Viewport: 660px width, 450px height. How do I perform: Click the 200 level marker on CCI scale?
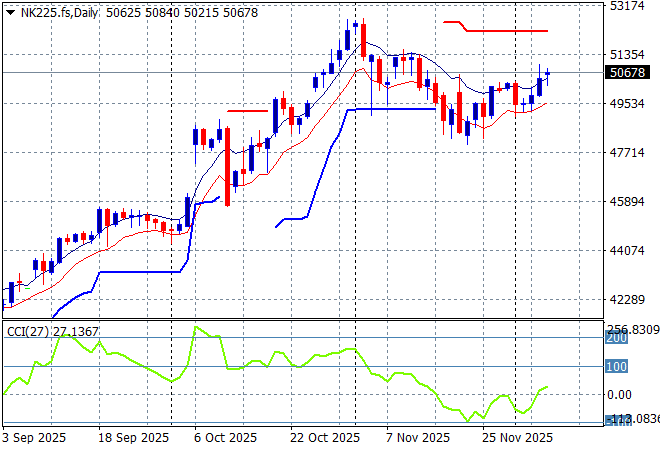[616, 338]
